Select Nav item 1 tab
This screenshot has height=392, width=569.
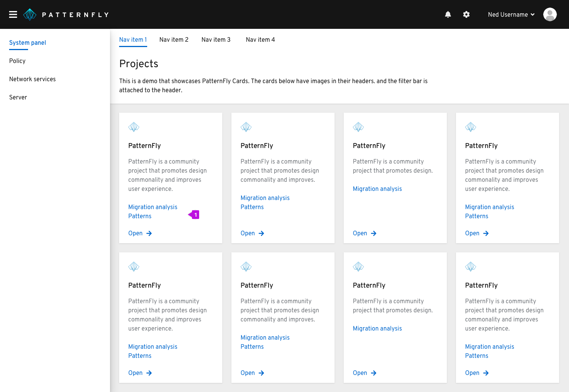pos(133,39)
